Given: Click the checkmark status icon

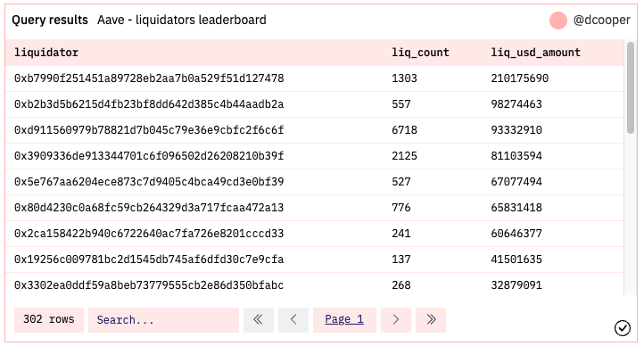Looking at the screenshot, I should 623,328.
